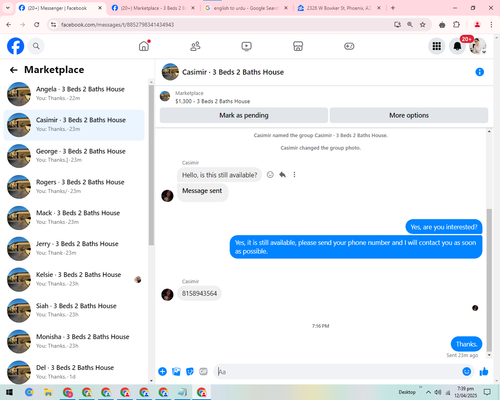Open the Marketplace storefront icon

click(x=298, y=46)
